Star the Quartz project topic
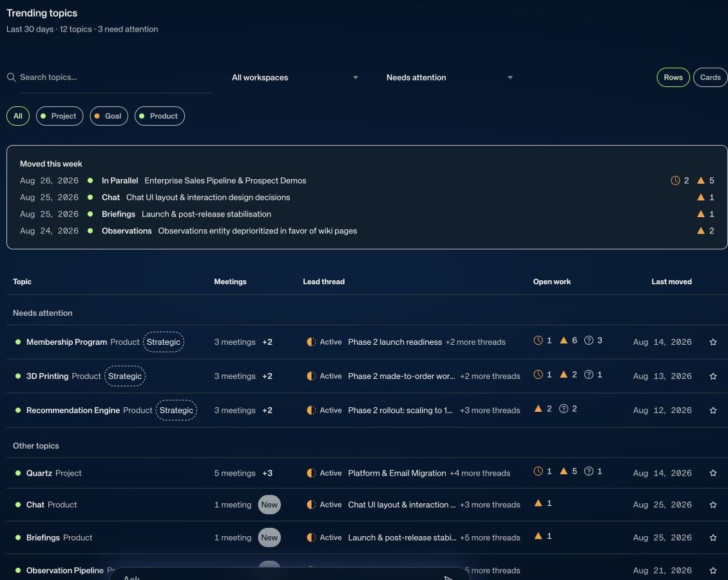Screen dimensions: 728x580 point(713,473)
